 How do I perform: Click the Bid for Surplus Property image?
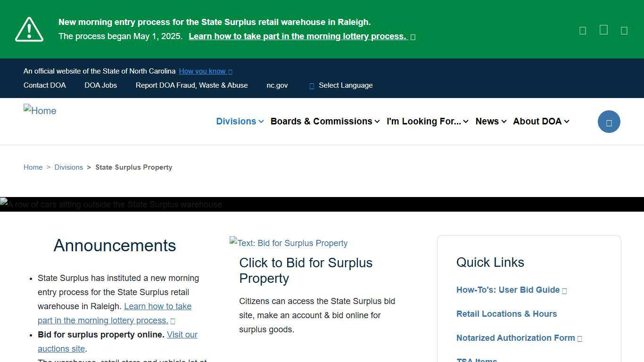coord(288,243)
